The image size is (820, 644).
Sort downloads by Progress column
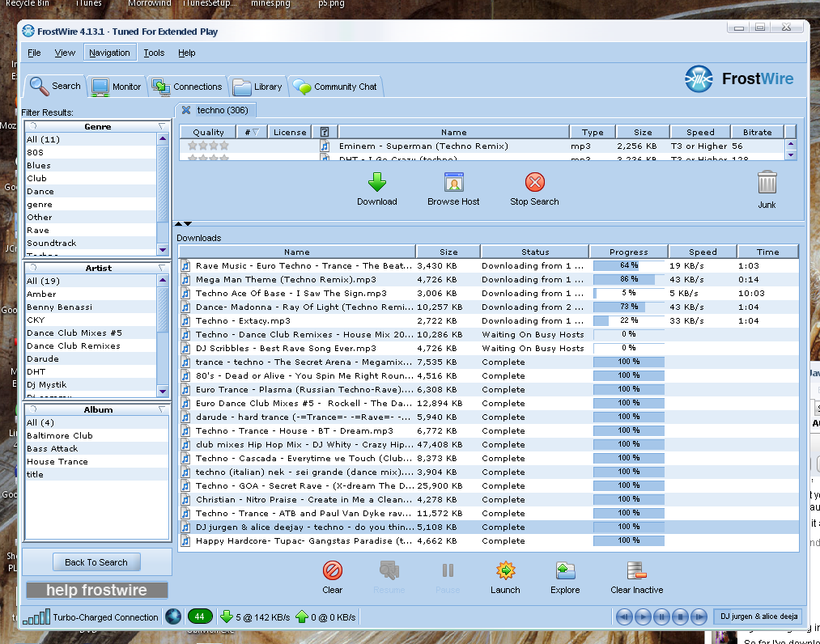coord(629,252)
